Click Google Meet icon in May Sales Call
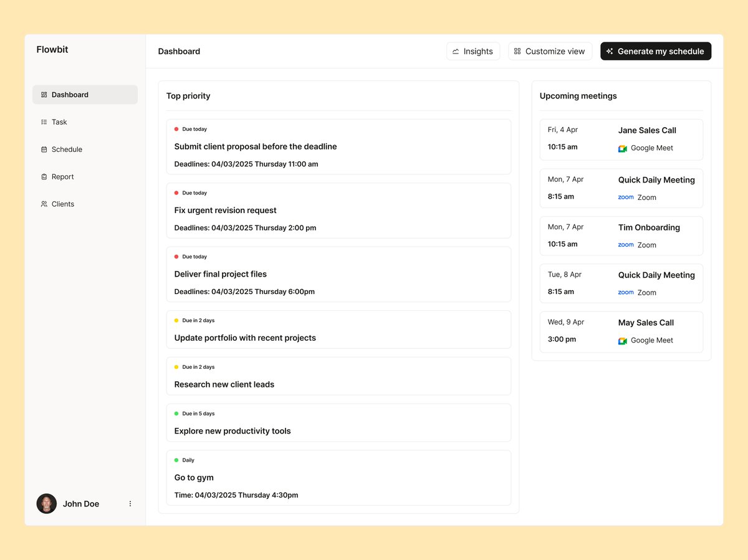 (x=622, y=341)
